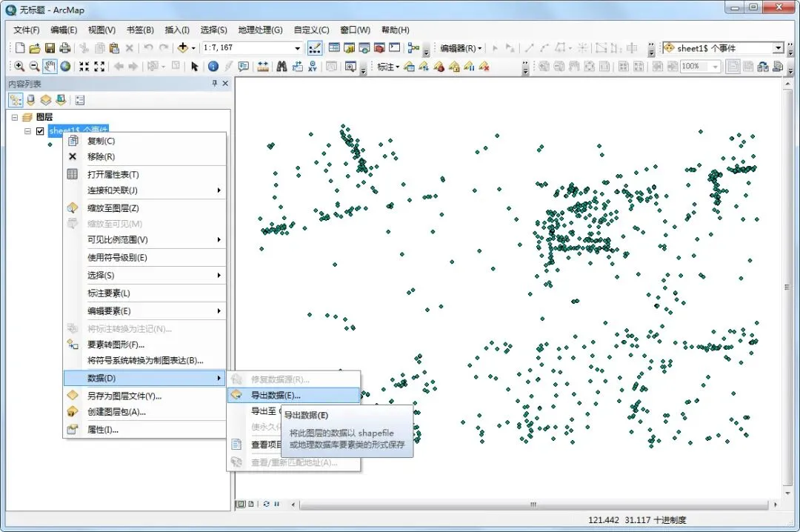
Task: Choose 移除(R) from context menu
Action: pos(144,157)
